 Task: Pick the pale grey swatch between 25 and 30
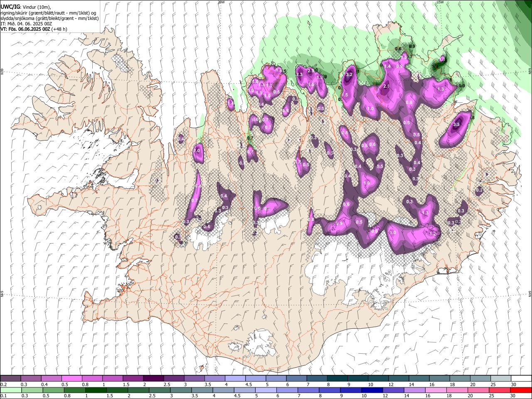pyautogui.click(x=500, y=379)
